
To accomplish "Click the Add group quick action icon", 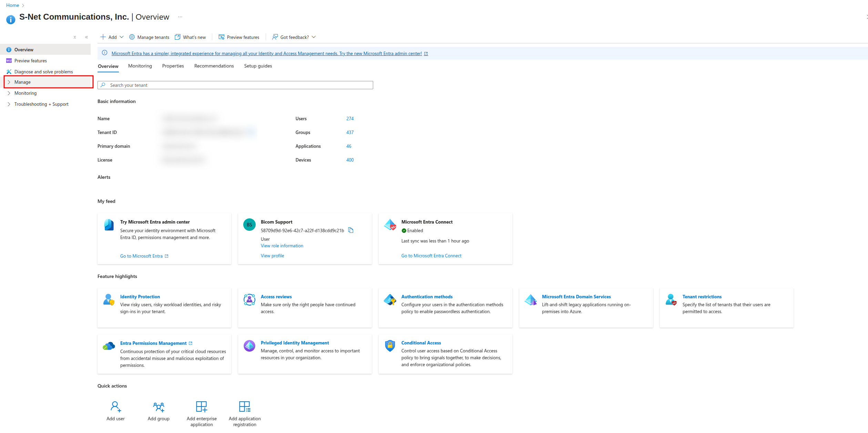I will [159, 406].
